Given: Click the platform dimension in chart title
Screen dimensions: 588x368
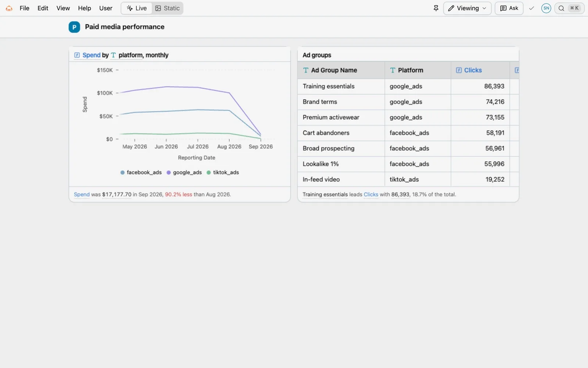Looking at the screenshot, I should pyautogui.click(x=130, y=55).
